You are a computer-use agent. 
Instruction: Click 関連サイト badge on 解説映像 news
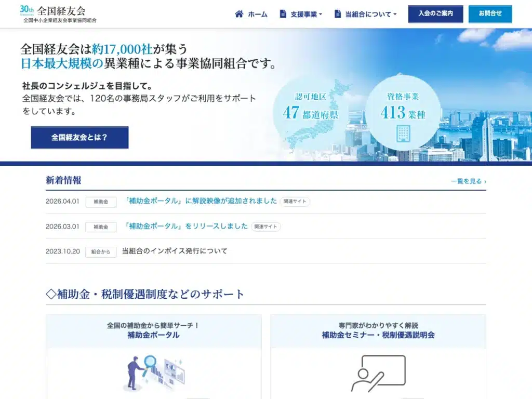(295, 201)
